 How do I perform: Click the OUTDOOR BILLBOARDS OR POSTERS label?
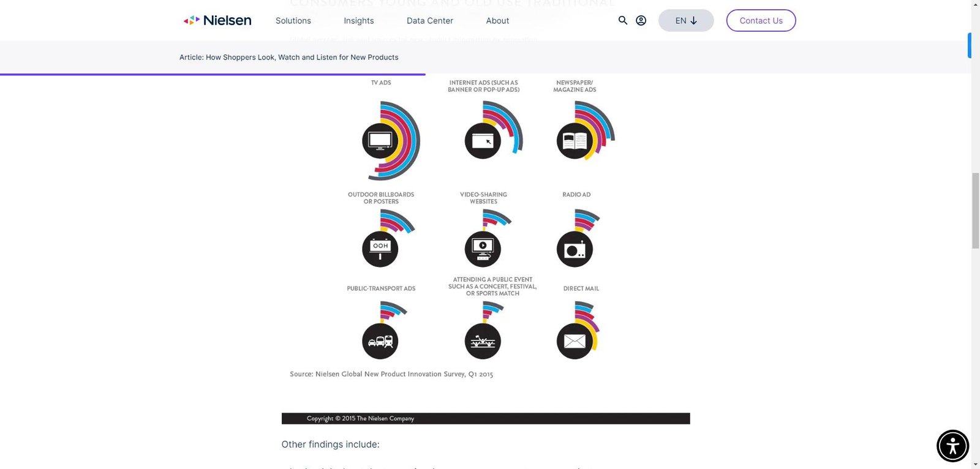tap(381, 198)
